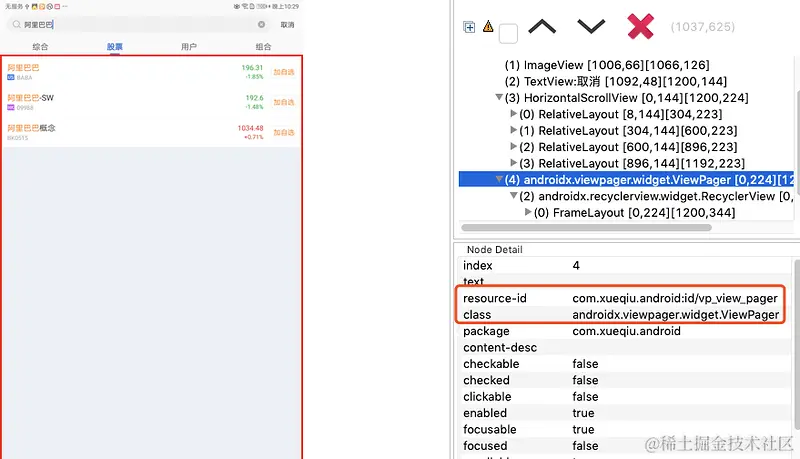Click the class value androidx.viewpager.widget.ViewPager
800x459 pixels.
676,315
